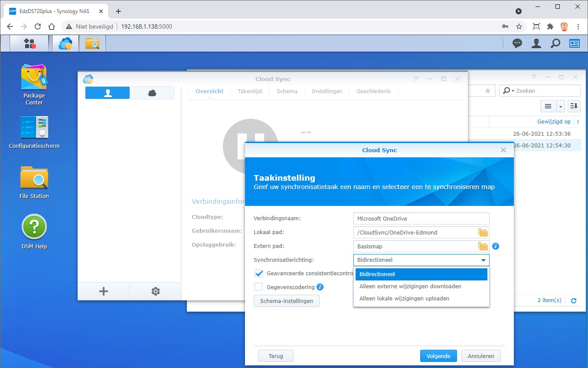
Task: Switch to File Station in DSM taskbar
Action: point(92,43)
